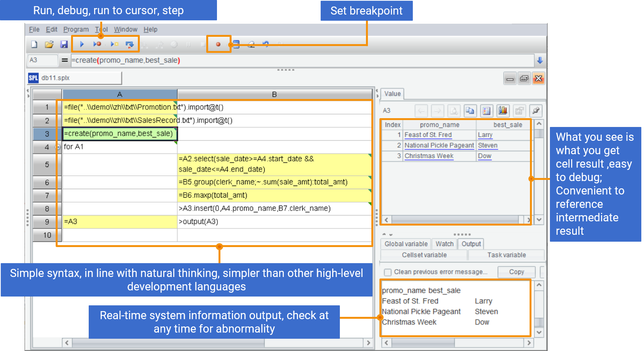Check Clean previous error message box
Viewport: 644px width, 351px height.
(388, 272)
